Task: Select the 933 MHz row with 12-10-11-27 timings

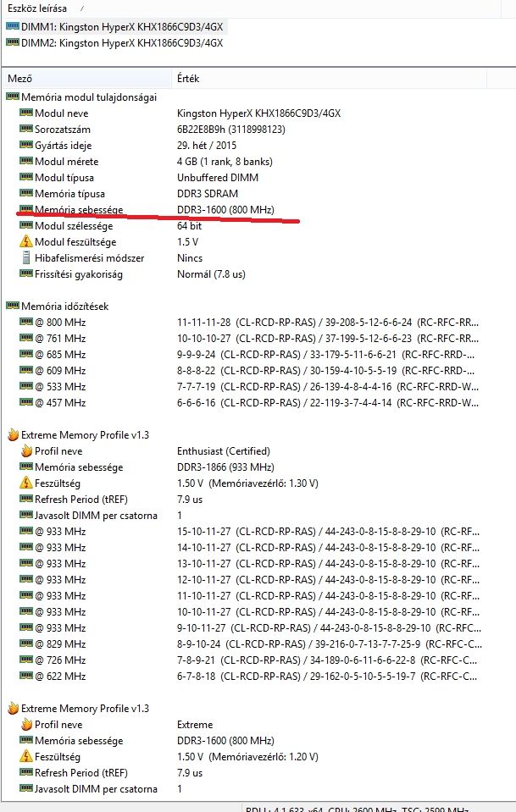Action: pyautogui.click(x=249, y=579)
